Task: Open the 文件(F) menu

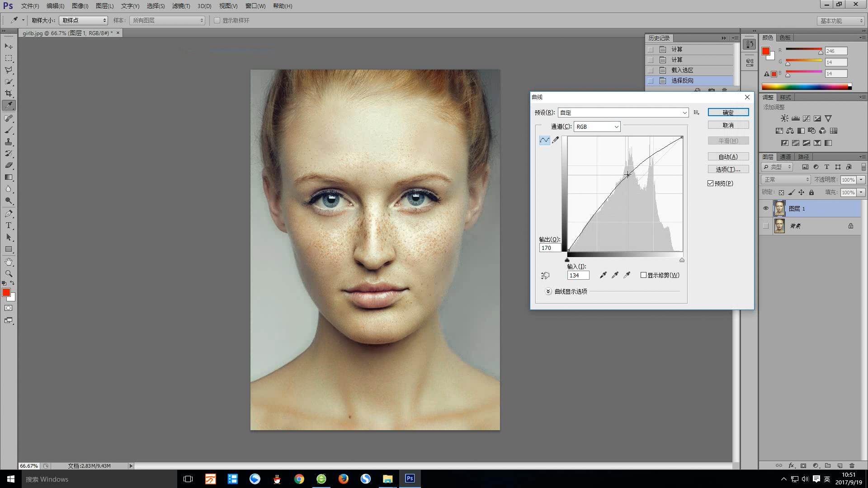Action: (30, 6)
